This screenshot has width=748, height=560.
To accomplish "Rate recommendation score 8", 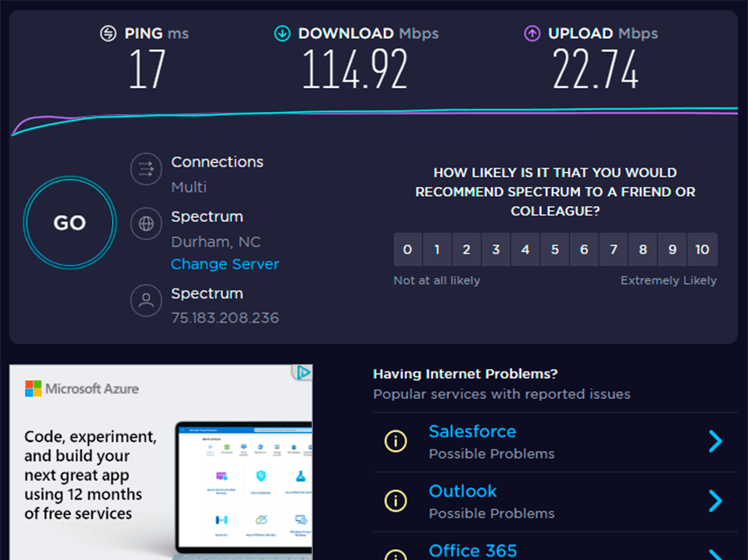I will (x=643, y=249).
